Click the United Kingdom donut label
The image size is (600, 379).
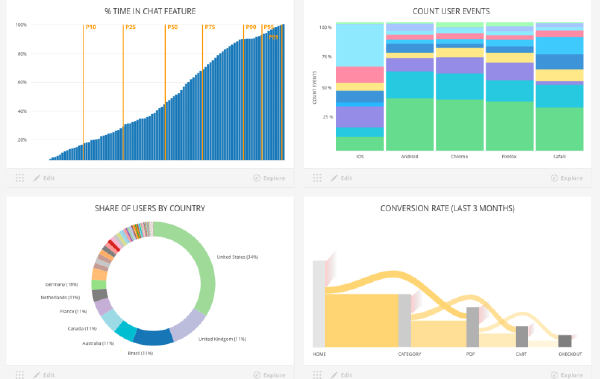pyautogui.click(x=222, y=339)
